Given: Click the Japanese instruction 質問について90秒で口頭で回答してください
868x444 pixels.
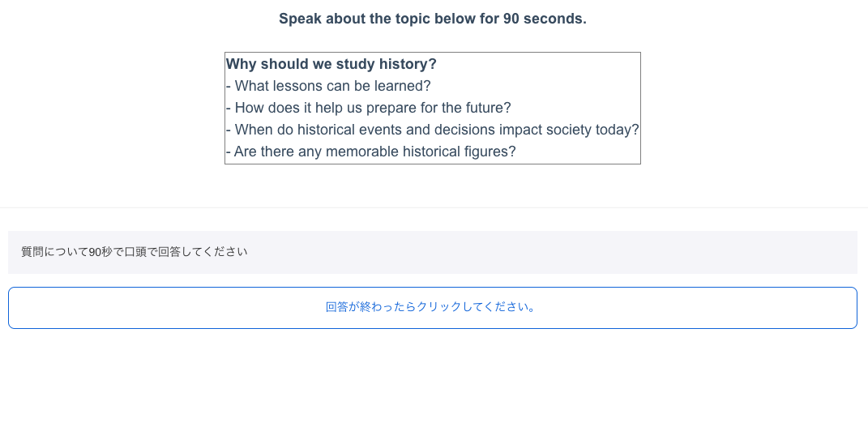Looking at the screenshot, I should tap(134, 252).
